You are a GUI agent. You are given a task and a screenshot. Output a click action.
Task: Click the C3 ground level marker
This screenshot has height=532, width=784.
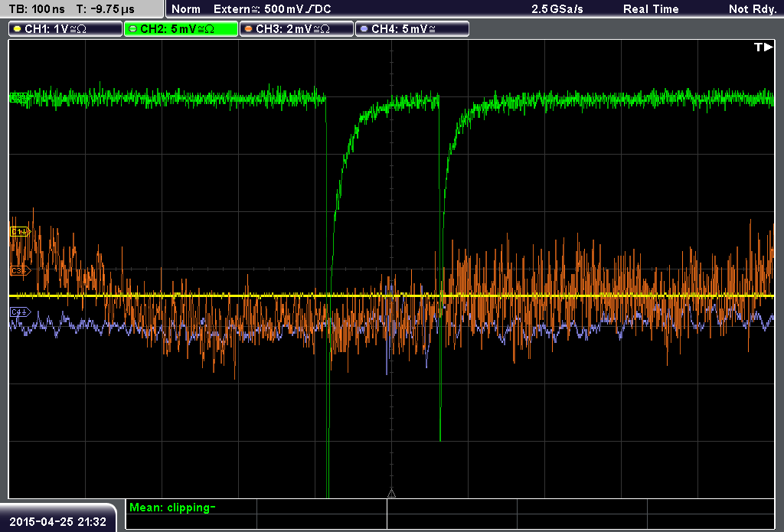coord(21,270)
